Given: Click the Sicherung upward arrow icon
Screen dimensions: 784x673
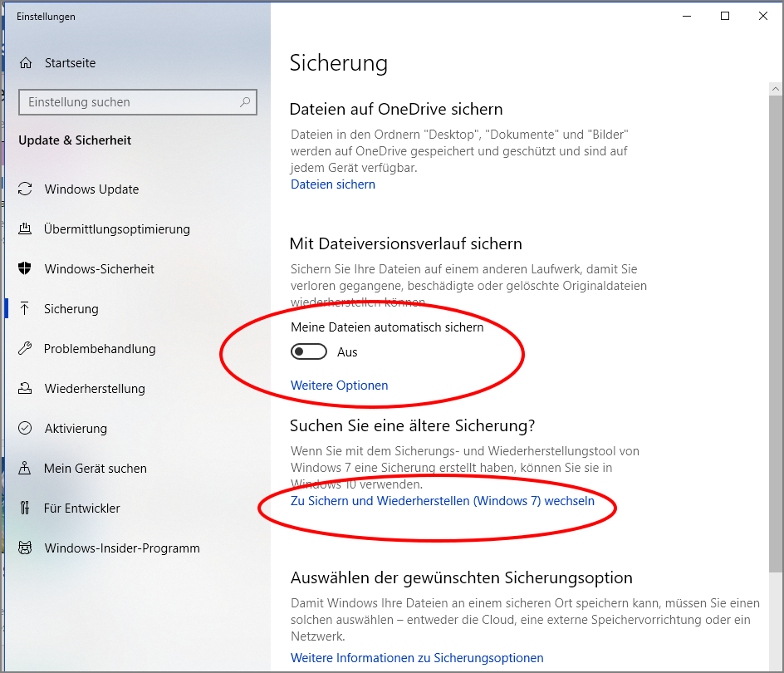Looking at the screenshot, I should click(25, 309).
